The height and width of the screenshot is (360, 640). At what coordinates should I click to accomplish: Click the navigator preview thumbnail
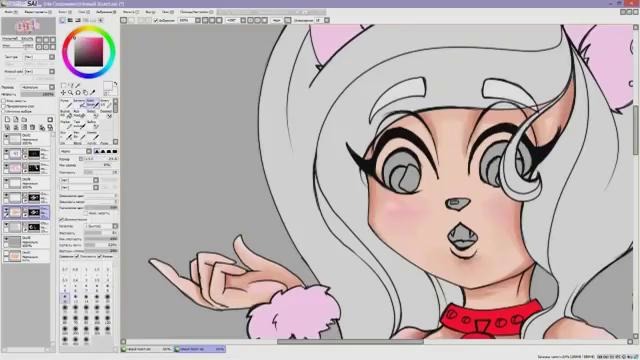click(29, 27)
